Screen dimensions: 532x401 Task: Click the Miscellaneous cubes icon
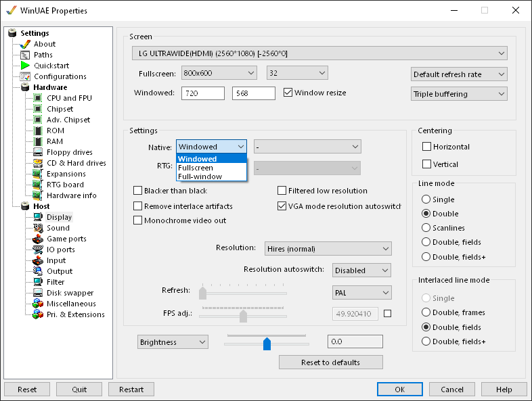click(x=38, y=304)
